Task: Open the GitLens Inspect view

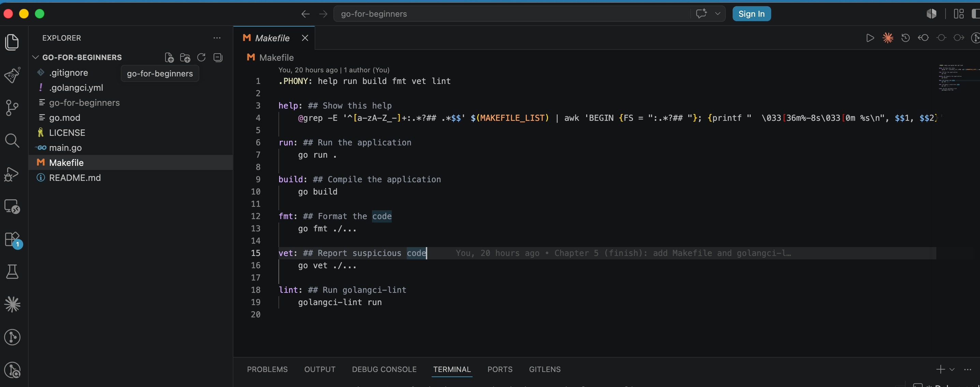Action: [12, 370]
